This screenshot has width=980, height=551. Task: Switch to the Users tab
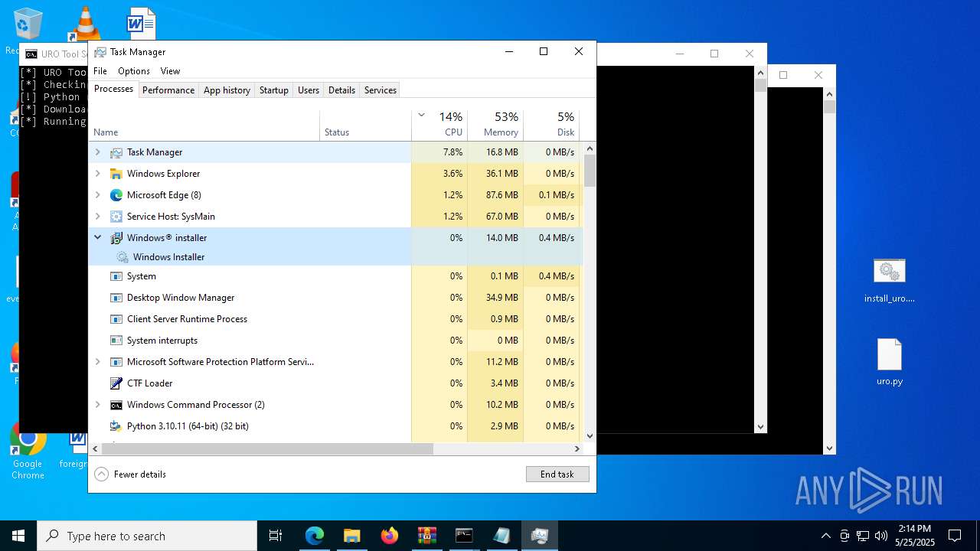[x=309, y=90]
